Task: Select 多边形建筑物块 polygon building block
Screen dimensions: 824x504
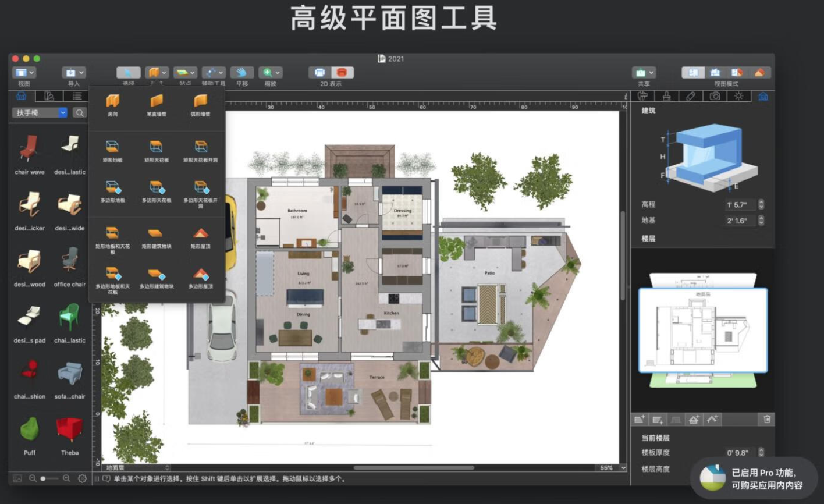Action: point(157,278)
